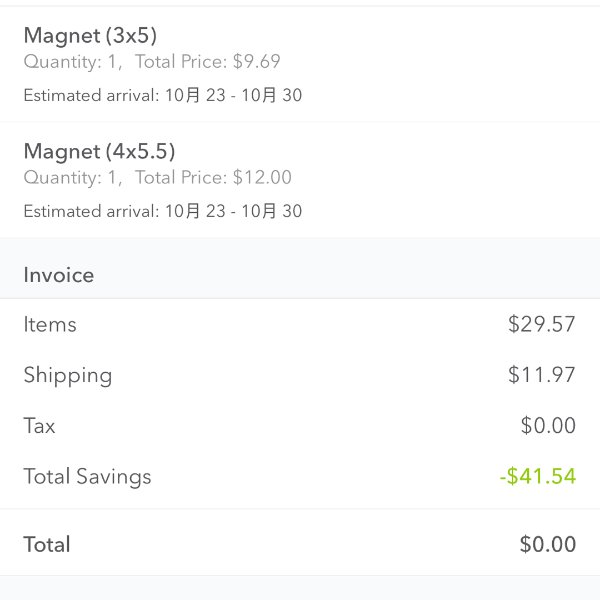Open the Magnet (3x5) item title
The image size is (600, 600).
(x=90, y=36)
